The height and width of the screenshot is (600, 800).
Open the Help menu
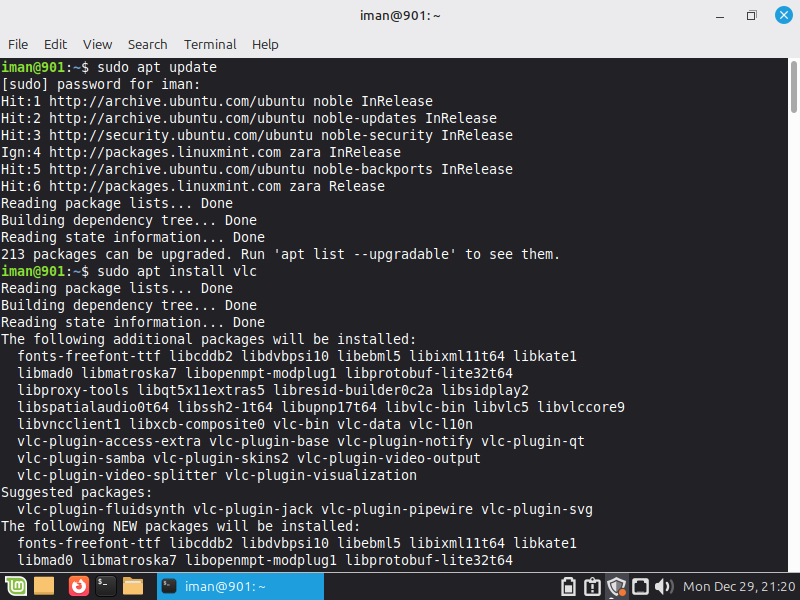click(265, 44)
